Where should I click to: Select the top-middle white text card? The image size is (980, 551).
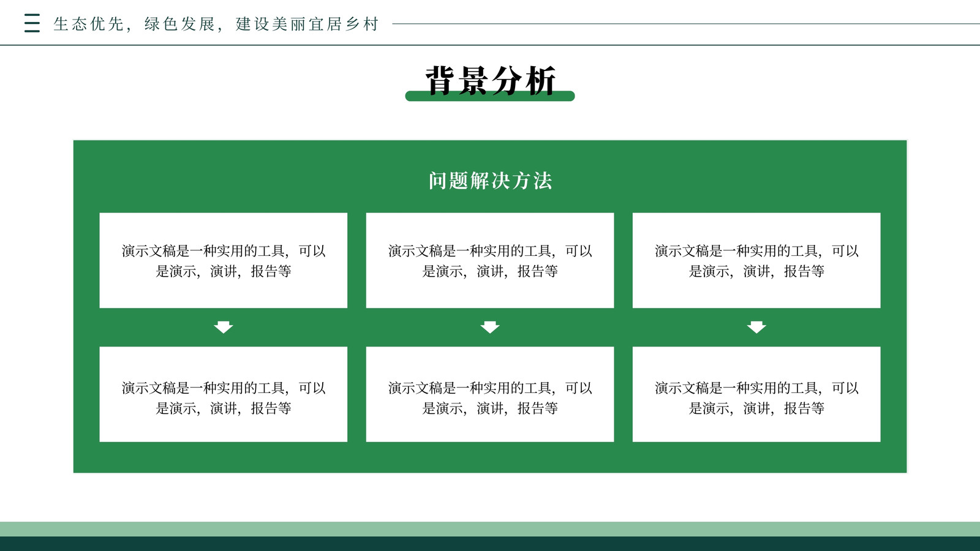pyautogui.click(x=490, y=260)
